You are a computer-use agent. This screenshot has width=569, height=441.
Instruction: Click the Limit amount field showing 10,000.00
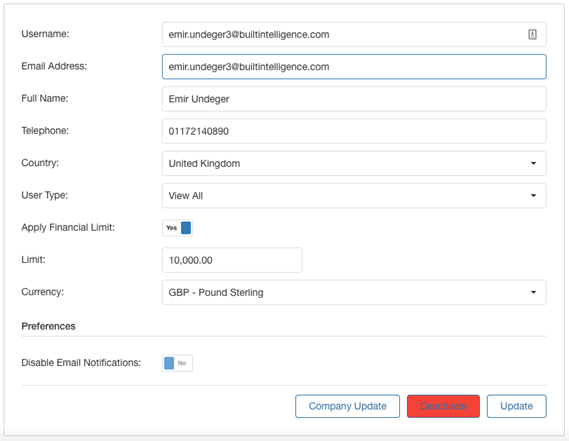232,260
